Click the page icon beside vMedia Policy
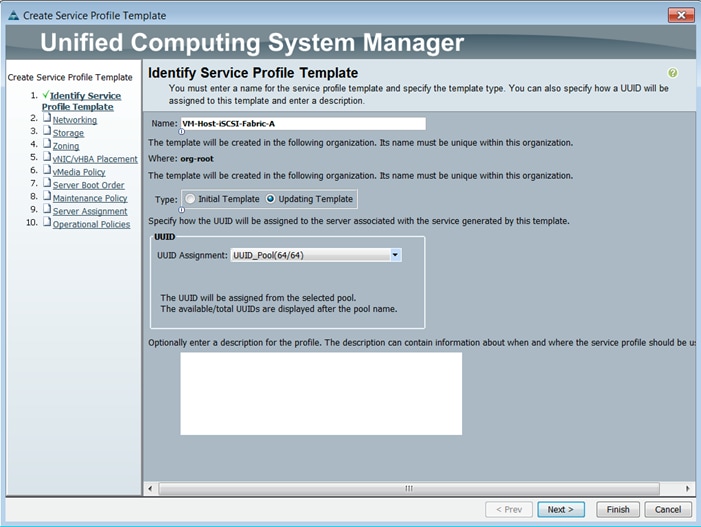The width and height of the screenshot is (701, 527). (x=47, y=170)
